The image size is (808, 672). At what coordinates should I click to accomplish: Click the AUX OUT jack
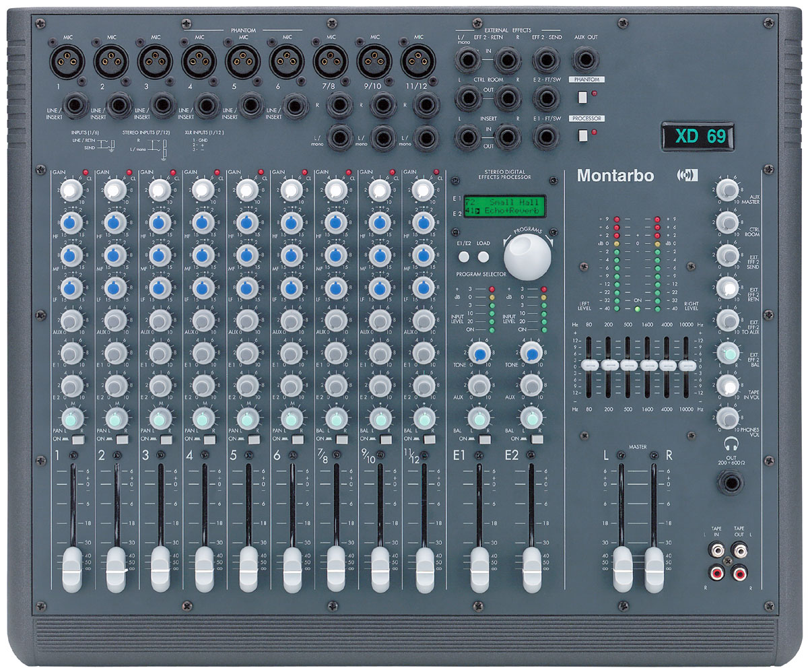click(584, 61)
